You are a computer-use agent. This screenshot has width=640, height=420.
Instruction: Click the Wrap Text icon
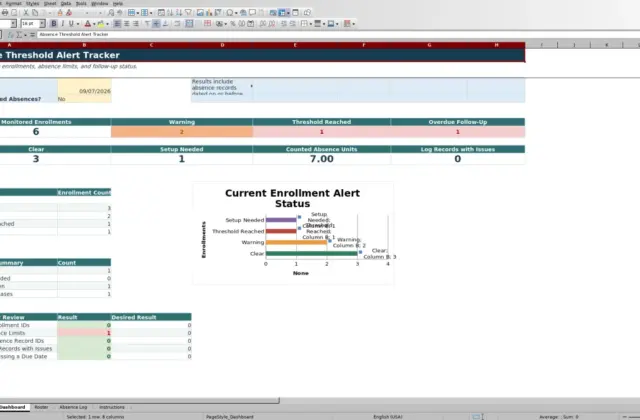tap(177, 24)
